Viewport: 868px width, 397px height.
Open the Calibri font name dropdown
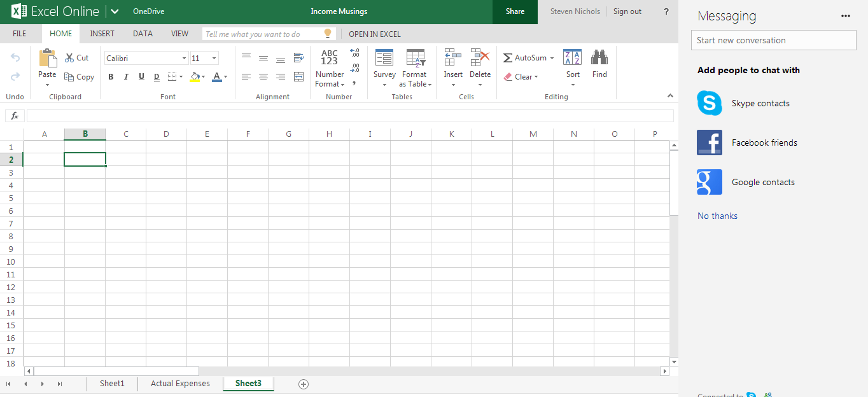pos(184,59)
